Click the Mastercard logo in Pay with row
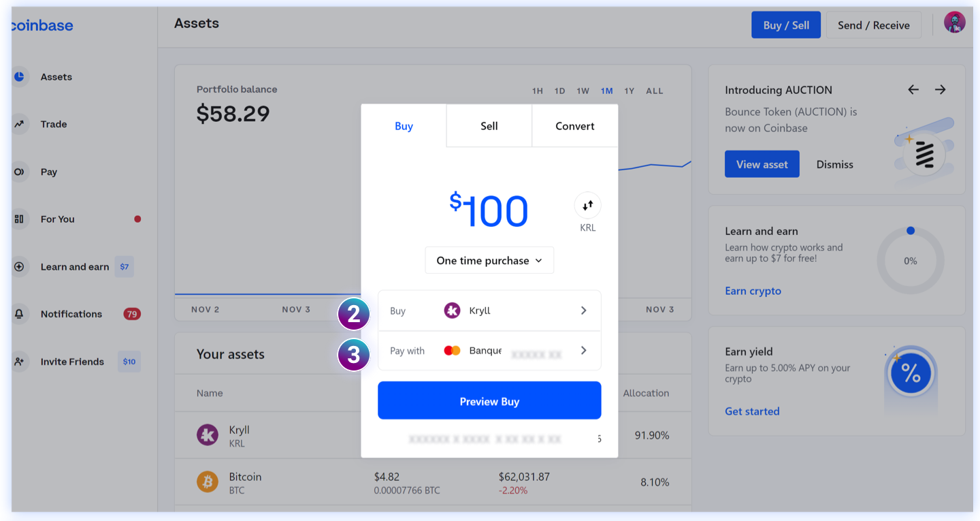This screenshot has height=521, width=980. tap(452, 351)
